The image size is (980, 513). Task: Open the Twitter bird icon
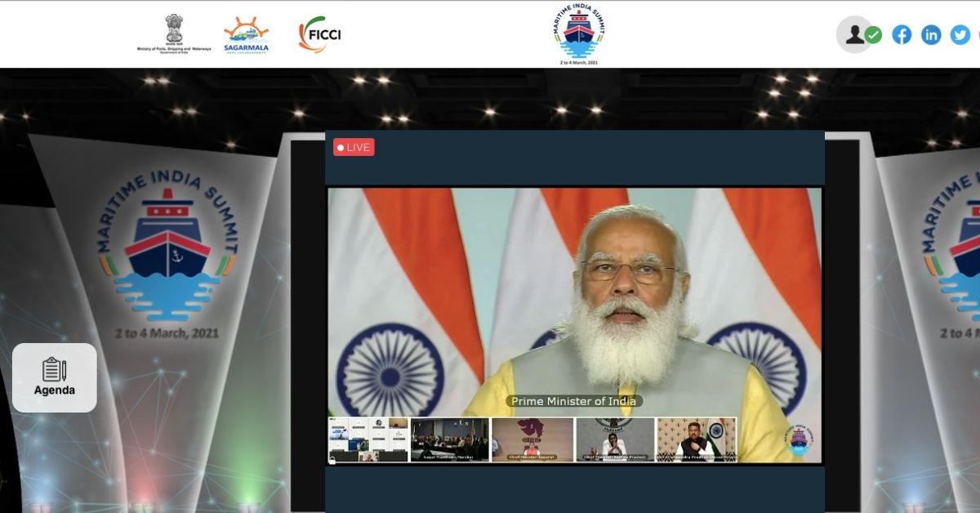960,34
